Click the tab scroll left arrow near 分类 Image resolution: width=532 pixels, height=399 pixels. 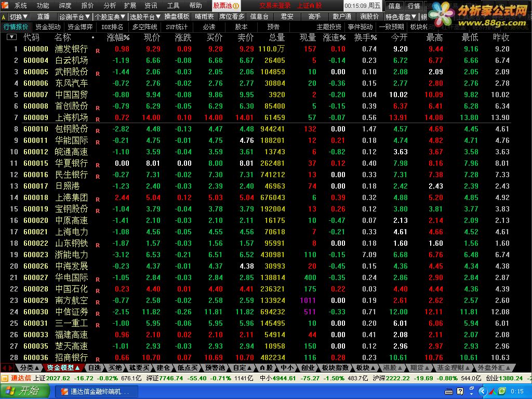click(x=4, y=368)
